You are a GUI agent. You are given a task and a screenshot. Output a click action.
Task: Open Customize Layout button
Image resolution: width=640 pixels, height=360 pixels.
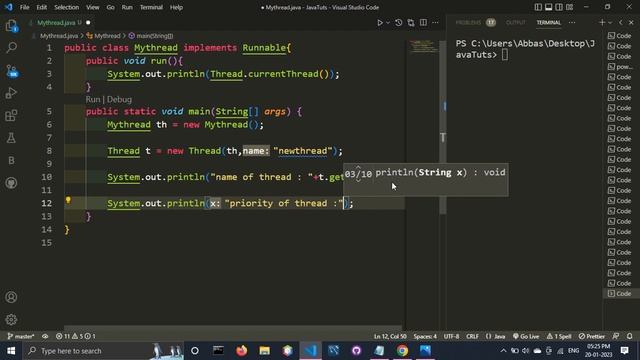pos(569,7)
